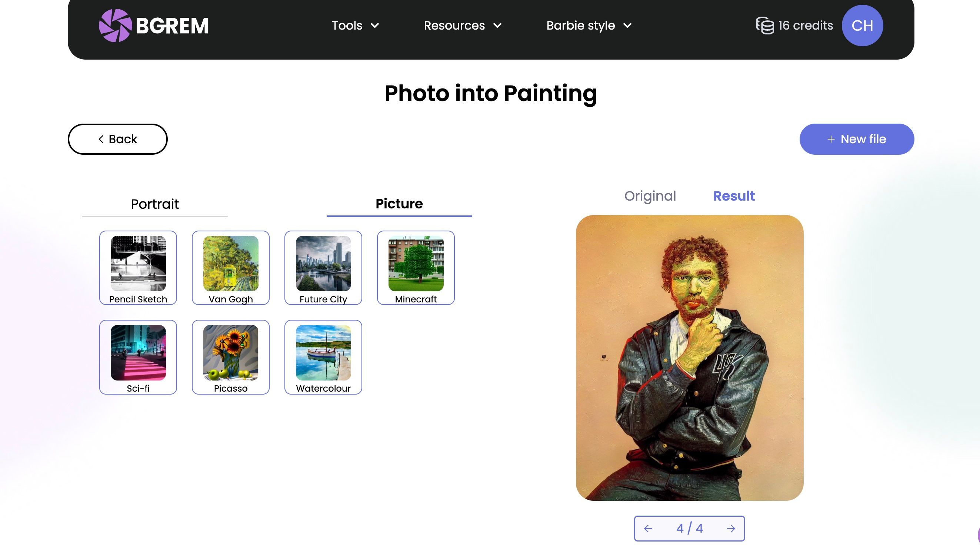
Task: Select the Future City style thumbnail
Action: coord(323,264)
